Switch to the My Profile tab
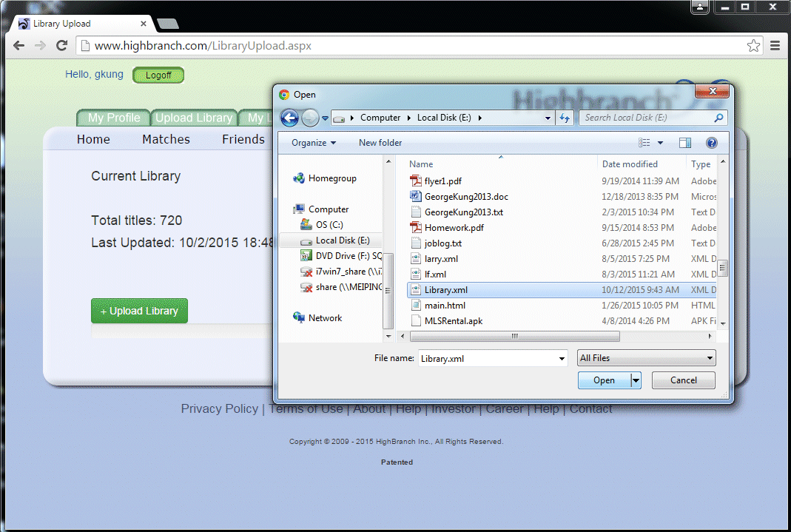The height and width of the screenshot is (532, 791). 113,118
